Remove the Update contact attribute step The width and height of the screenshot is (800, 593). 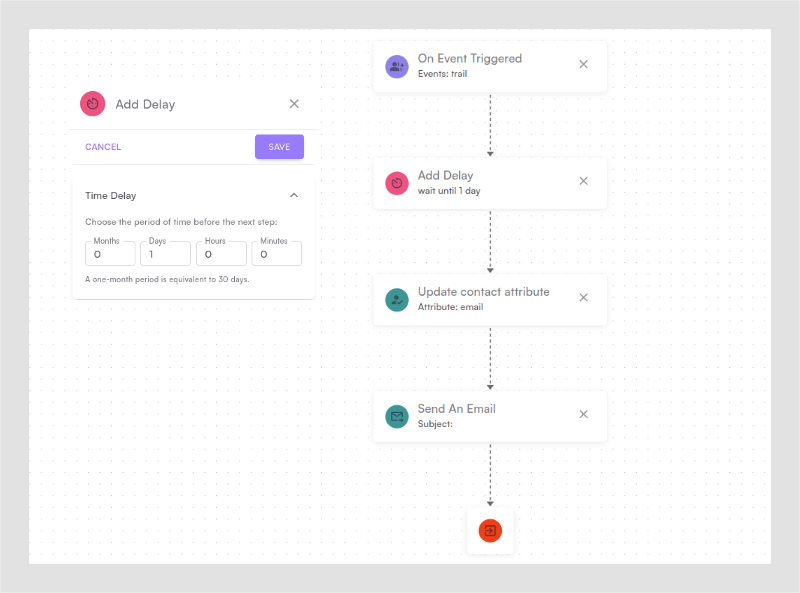pyautogui.click(x=584, y=297)
